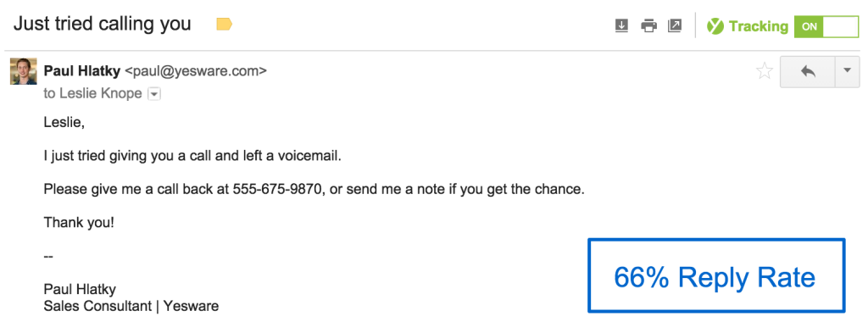Click the green Yesware logo icon

coord(715,26)
